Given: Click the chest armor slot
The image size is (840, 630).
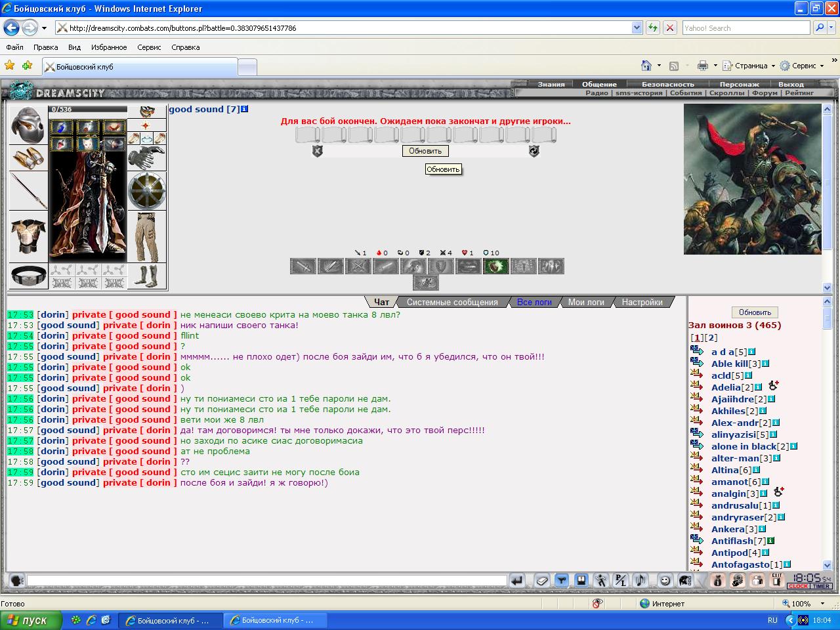Looking at the screenshot, I should [x=29, y=237].
